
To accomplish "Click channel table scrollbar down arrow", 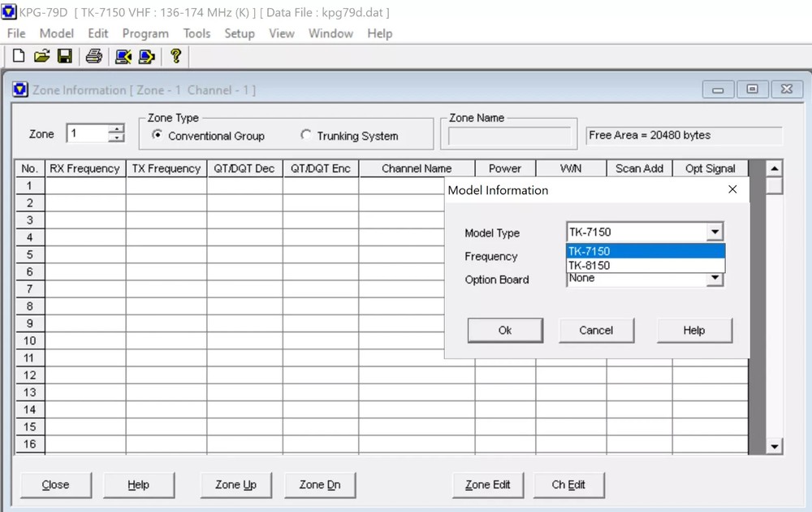I will [x=774, y=446].
